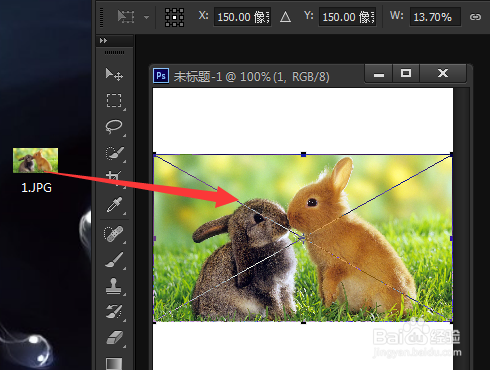490x370 pixels.
Task: Select the Eraser tool
Action: [114, 337]
